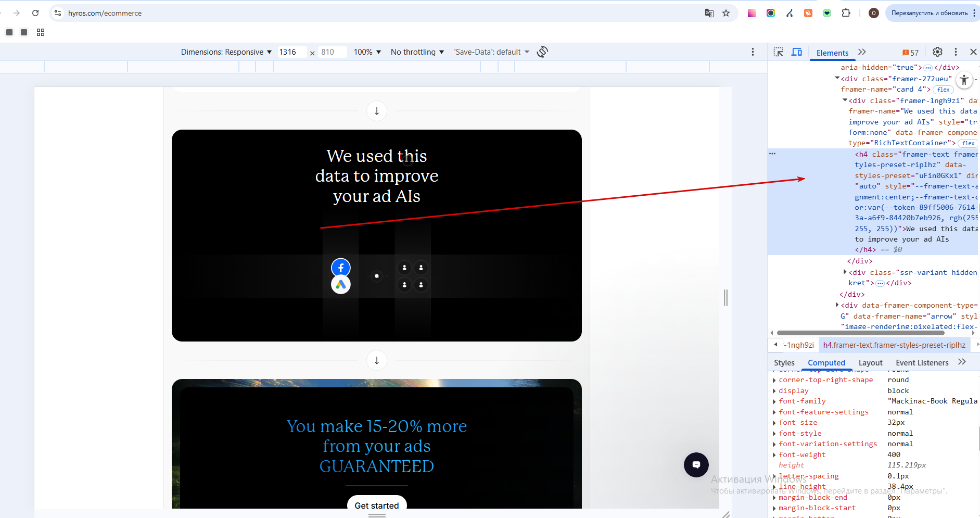The width and height of the screenshot is (980, 518).
Task: Open the 'Save-Data': default dropdown
Action: point(491,52)
